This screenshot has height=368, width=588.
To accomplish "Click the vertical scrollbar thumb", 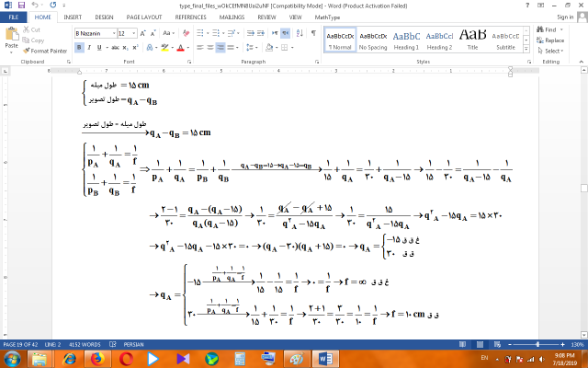I will pos(584,188).
